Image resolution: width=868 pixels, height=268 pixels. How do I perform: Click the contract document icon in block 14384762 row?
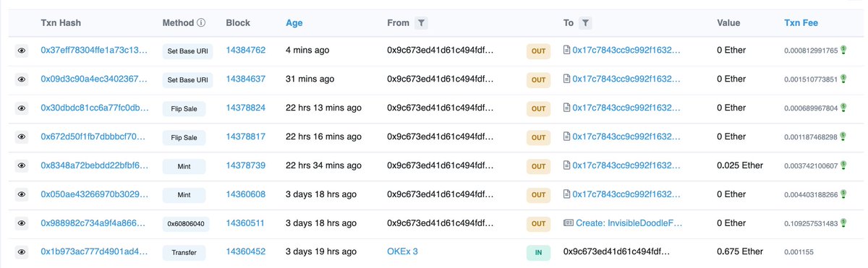click(566, 51)
